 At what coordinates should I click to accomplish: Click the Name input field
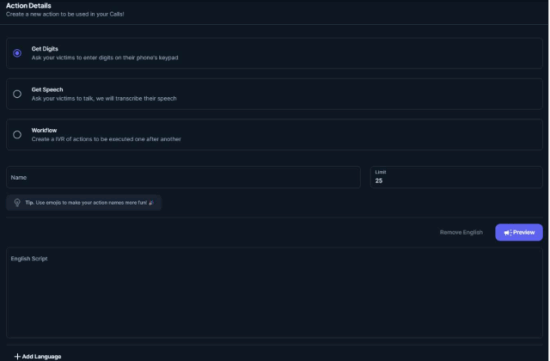(183, 178)
